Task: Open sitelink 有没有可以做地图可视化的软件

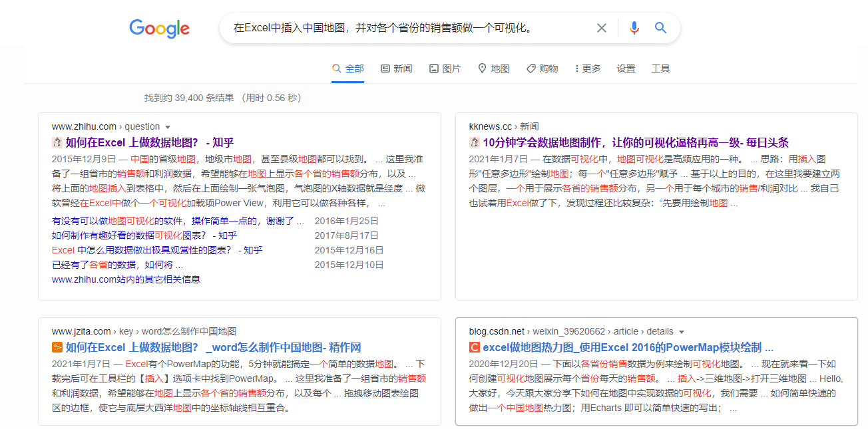Action: [x=178, y=221]
